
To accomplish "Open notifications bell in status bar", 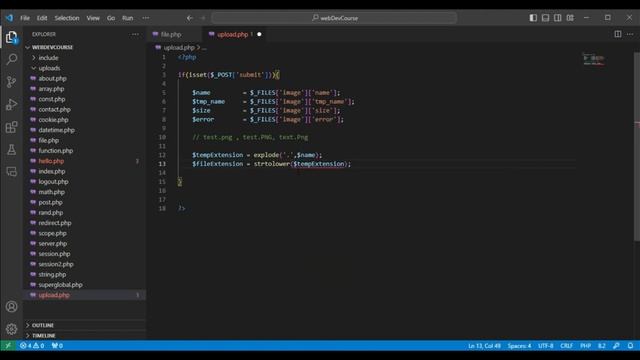I will pos(630,346).
